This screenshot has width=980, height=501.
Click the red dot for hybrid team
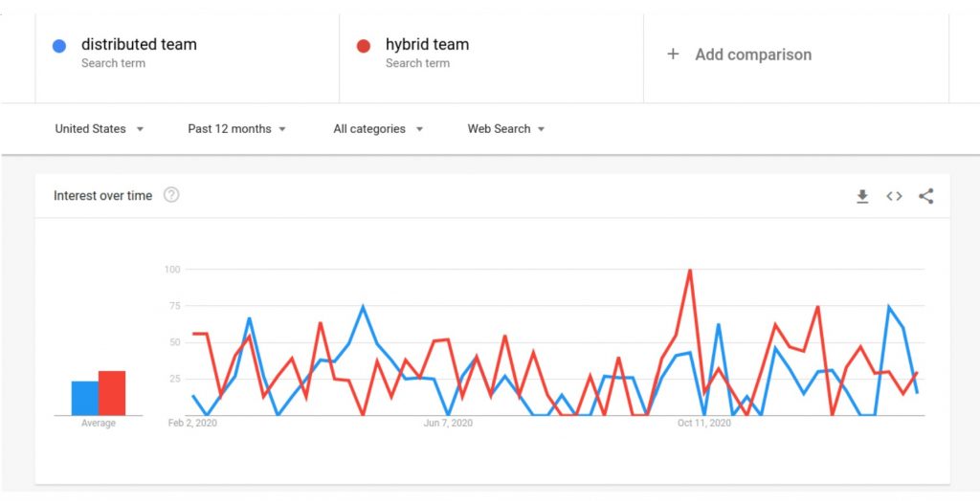(364, 46)
